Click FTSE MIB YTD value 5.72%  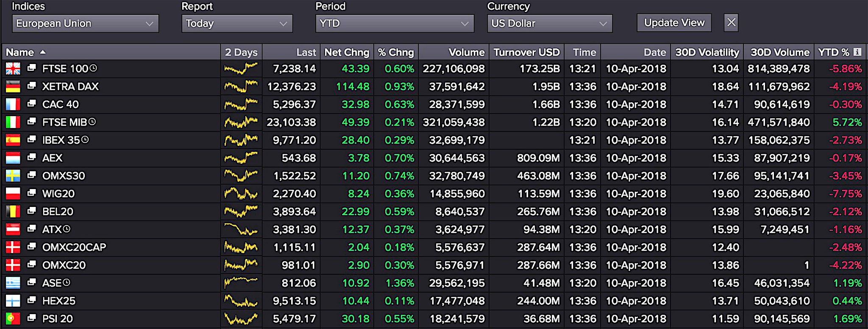coord(847,123)
